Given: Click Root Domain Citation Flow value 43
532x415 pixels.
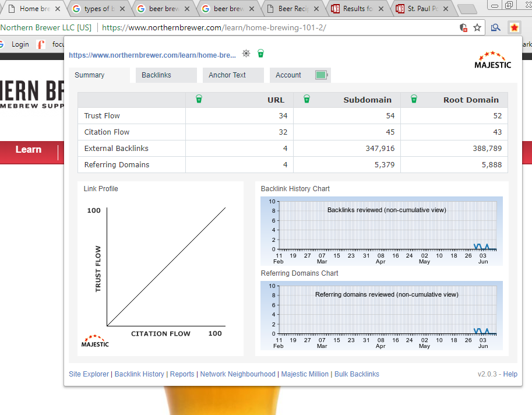Looking at the screenshot, I should (498, 132).
